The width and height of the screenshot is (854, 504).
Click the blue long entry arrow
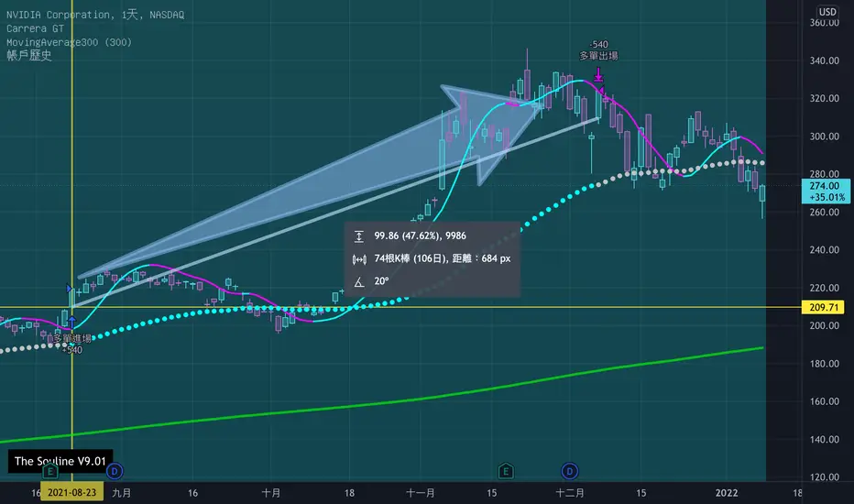tap(71, 323)
